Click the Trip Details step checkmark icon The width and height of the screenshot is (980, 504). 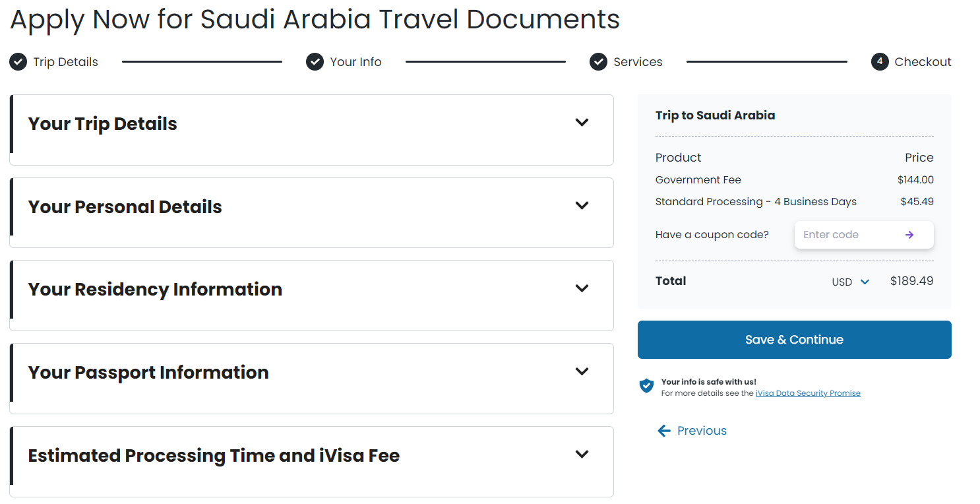point(18,62)
